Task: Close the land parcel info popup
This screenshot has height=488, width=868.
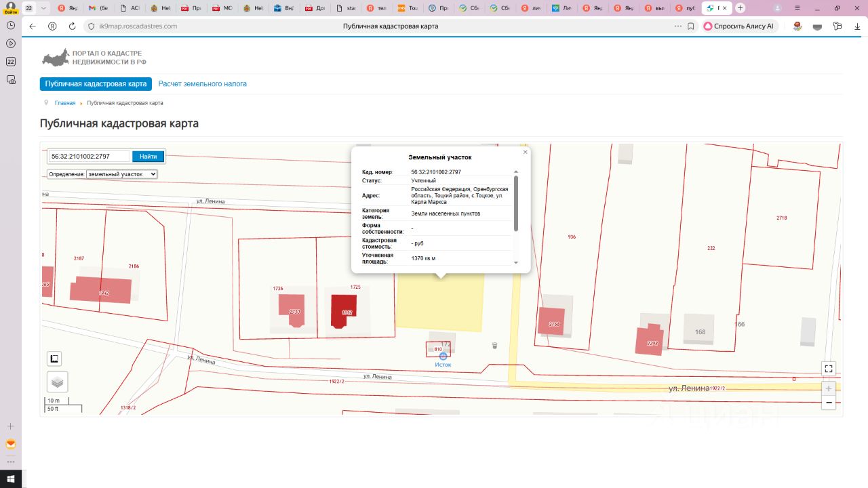Action: tap(525, 152)
